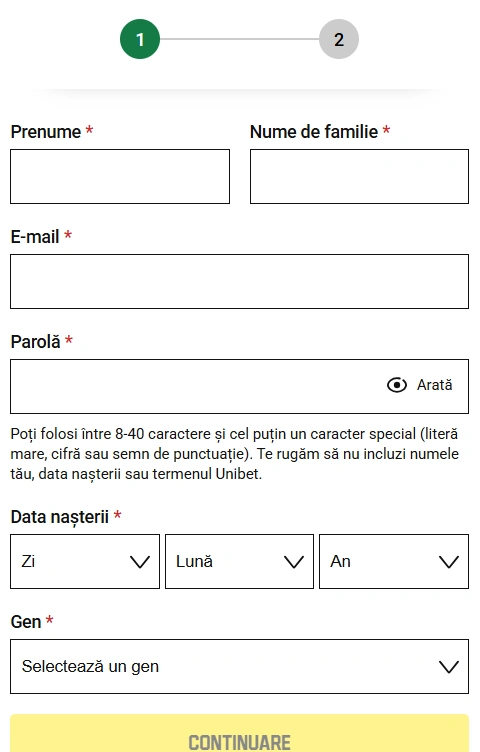Focus the Prenume input field
This screenshot has width=480, height=752.
pos(120,176)
